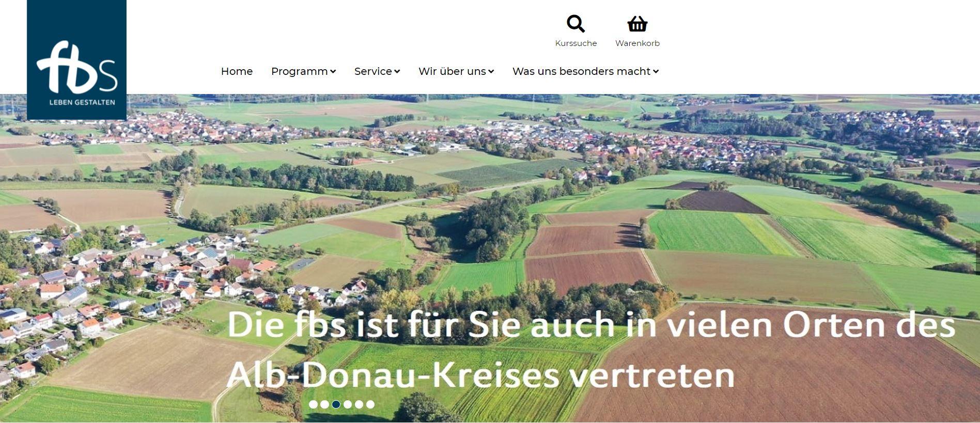Click the Alb-Donau-Kreises banner headline

pyautogui.click(x=591, y=350)
